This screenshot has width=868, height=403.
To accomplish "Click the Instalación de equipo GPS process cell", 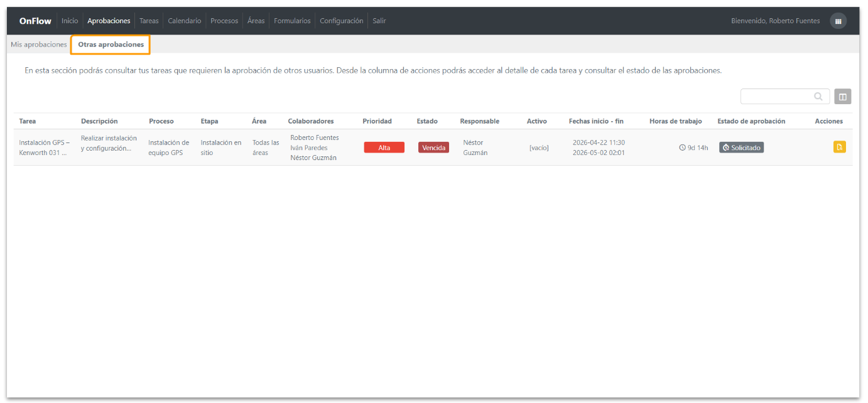I will 169,148.
